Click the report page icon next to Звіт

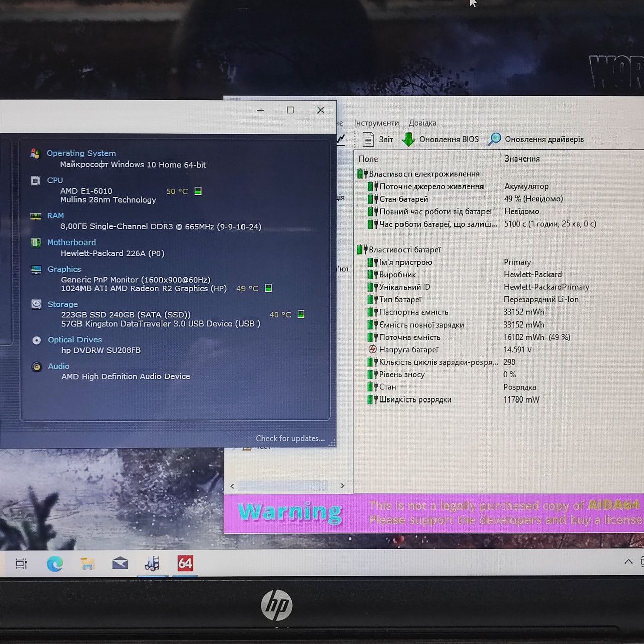pyautogui.click(x=368, y=139)
